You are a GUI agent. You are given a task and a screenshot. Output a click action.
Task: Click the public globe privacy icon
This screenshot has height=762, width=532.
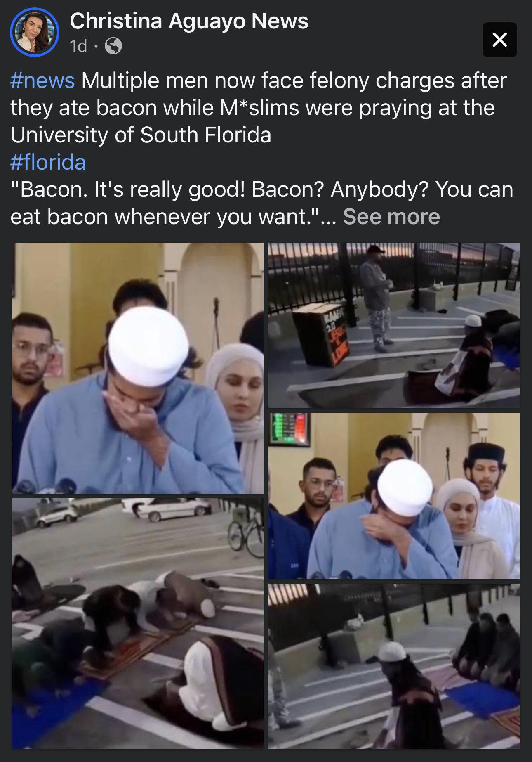pos(113,46)
